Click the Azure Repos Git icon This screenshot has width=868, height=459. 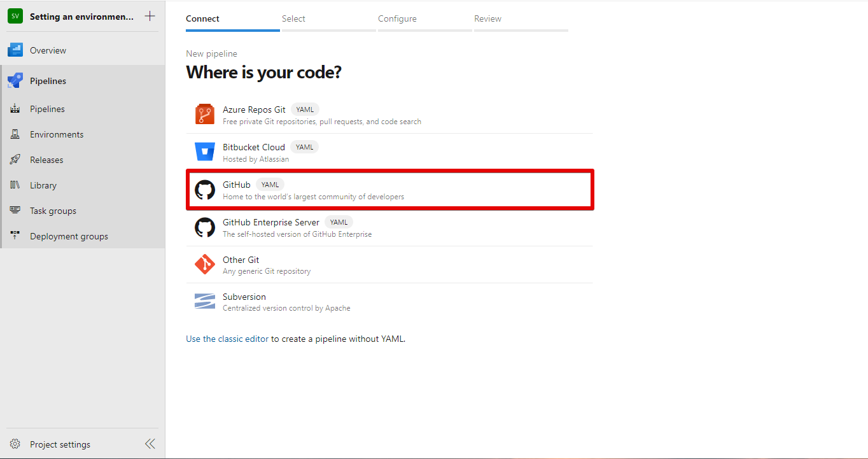pyautogui.click(x=205, y=115)
